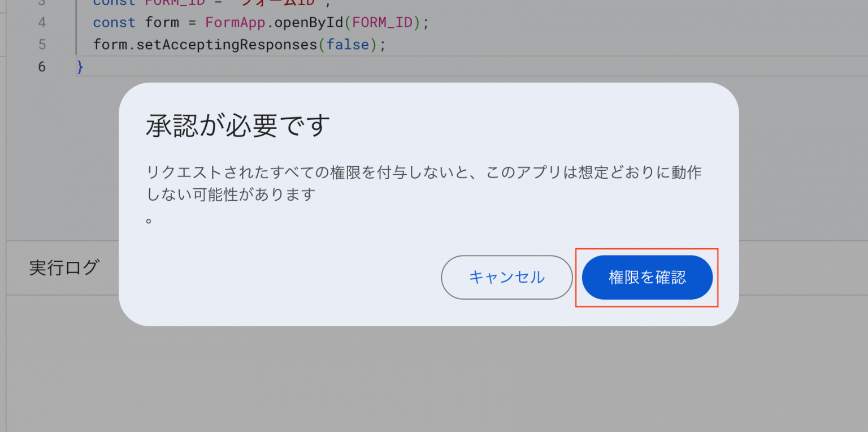Select the dialog title 承認が必要です
868x432 pixels.
[x=237, y=126]
